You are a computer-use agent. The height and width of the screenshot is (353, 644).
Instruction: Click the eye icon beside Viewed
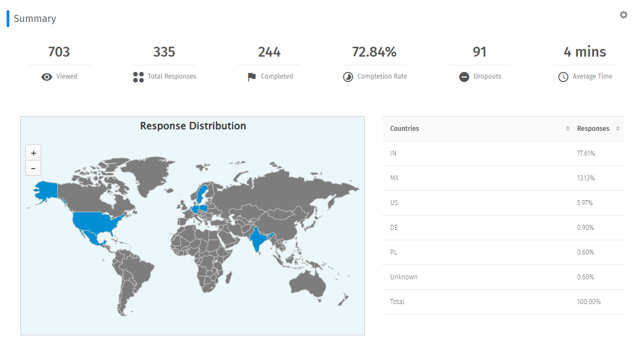click(47, 77)
